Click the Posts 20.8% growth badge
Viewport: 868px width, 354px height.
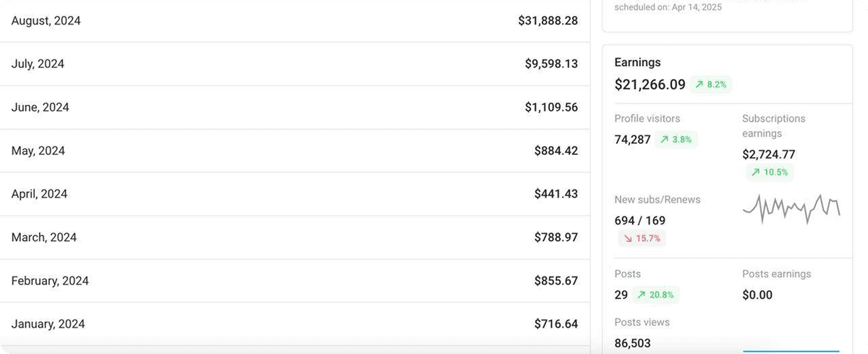pyautogui.click(x=655, y=295)
